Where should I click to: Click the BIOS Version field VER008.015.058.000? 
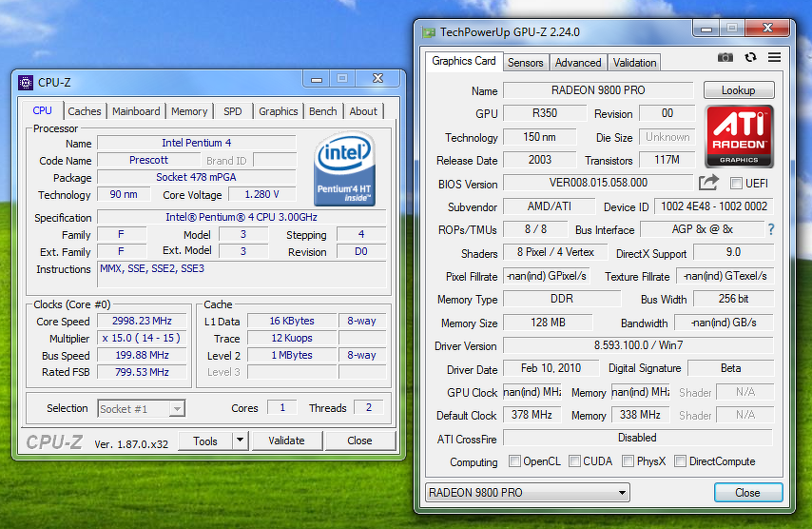598,183
